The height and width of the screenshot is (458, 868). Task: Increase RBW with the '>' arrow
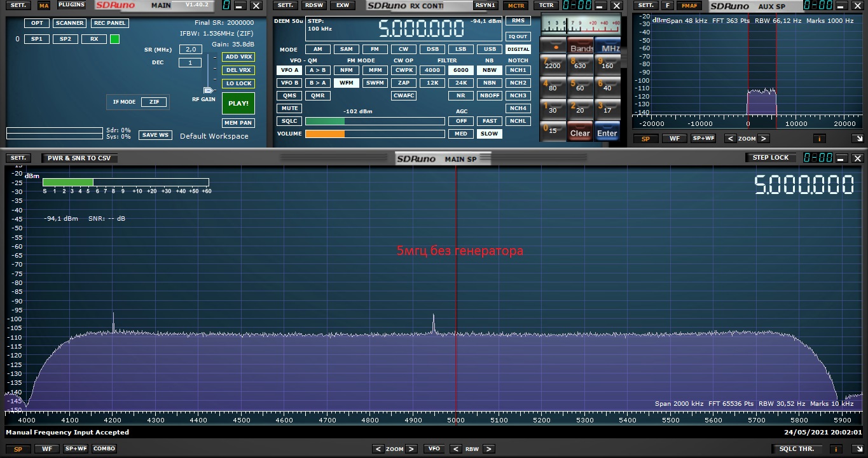488,448
